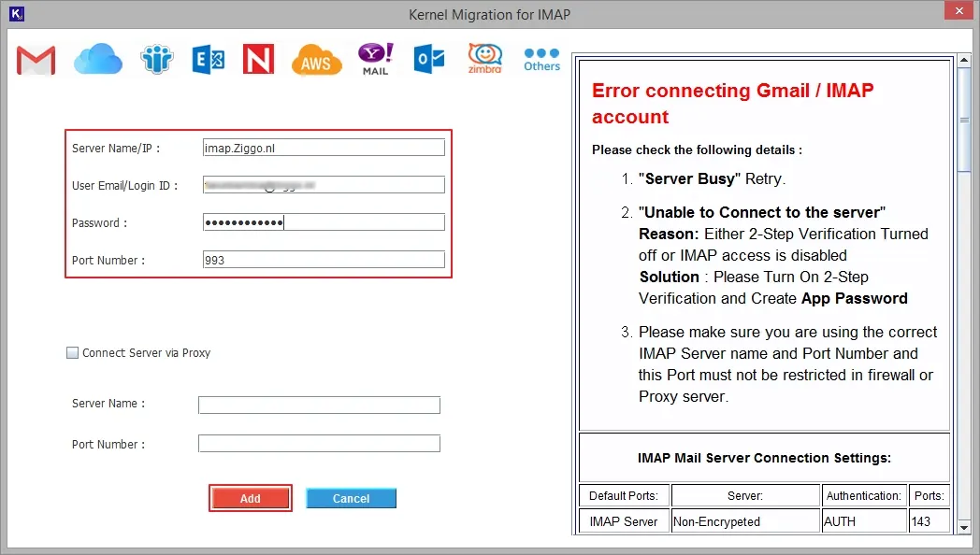The width and height of the screenshot is (980, 555).
Task: Click the 'Authentication:' table header
Action: pos(864,496)
